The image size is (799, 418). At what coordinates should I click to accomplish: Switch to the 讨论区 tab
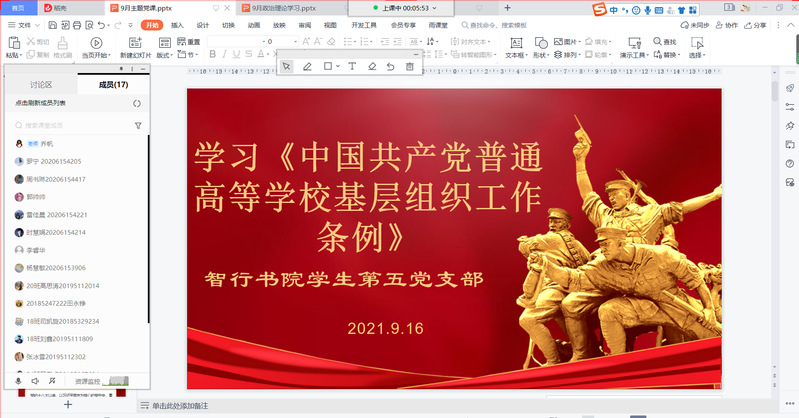(41, 86)
